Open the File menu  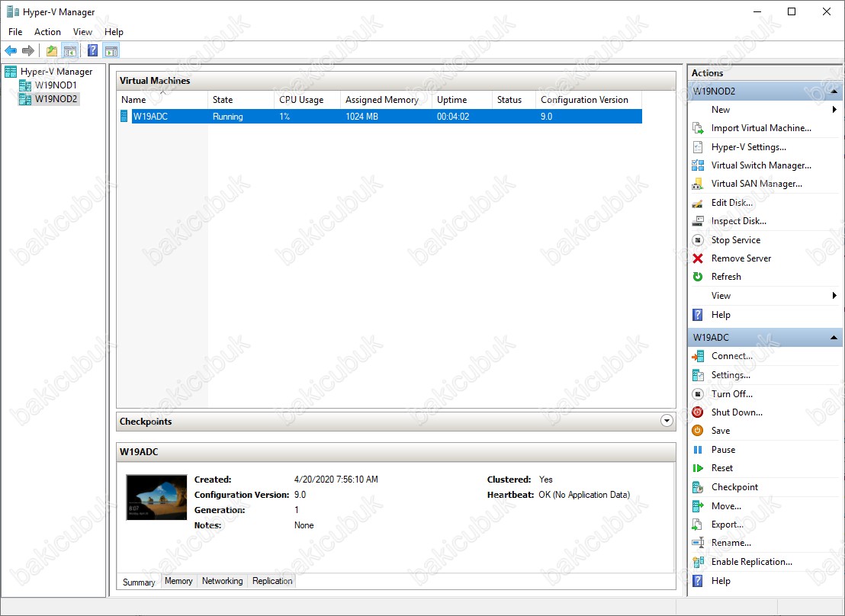tap(15, 32)
